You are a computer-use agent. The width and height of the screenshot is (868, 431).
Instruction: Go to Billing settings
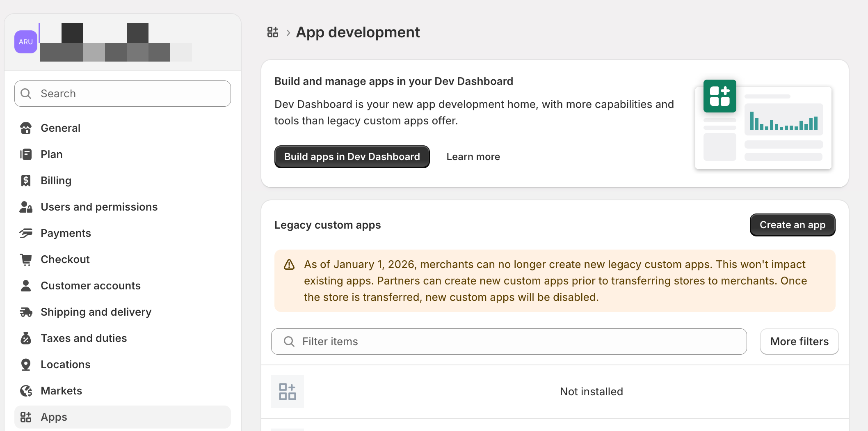point(123,181)
